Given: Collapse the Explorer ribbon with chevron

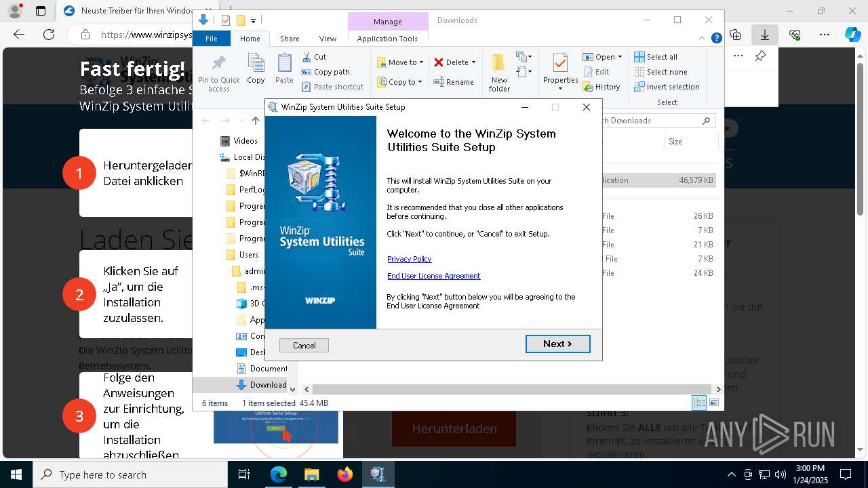Looking at the screenshot, I should pos(703,38).
